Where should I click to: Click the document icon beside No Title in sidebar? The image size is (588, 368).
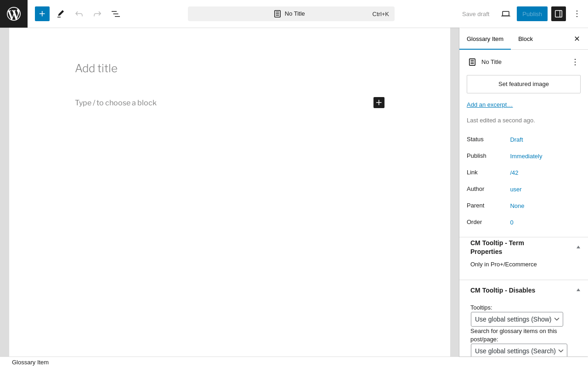point(472,62)
